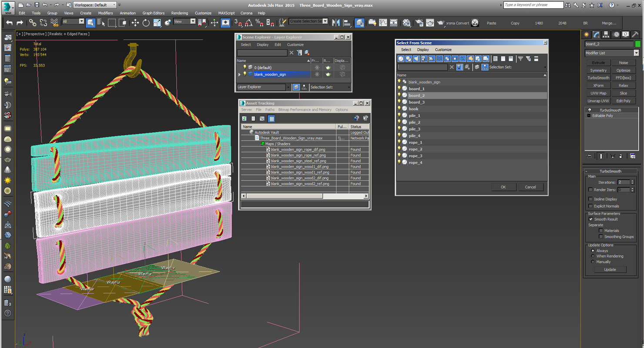The height and width of the screenshot is (348, 644).
Task: Open the Hierarchy tab in command panel
Action: point(606,34)
